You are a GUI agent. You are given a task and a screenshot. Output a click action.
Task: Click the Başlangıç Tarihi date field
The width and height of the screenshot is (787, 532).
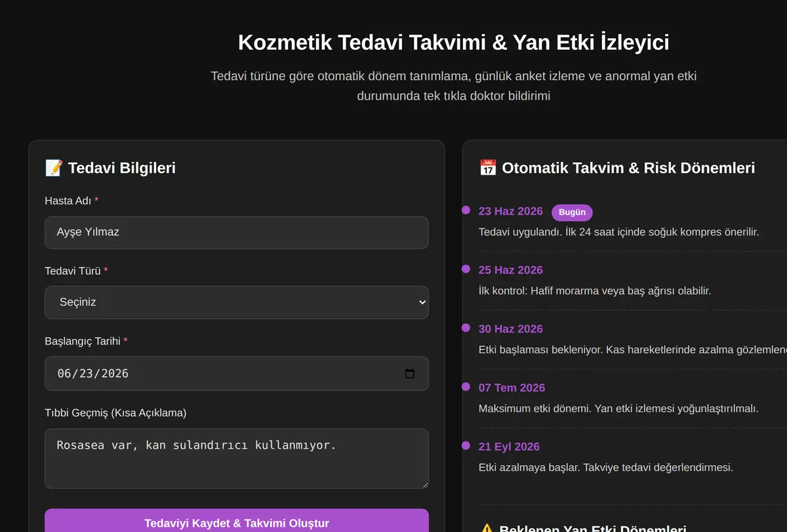(x=236, y=373)
